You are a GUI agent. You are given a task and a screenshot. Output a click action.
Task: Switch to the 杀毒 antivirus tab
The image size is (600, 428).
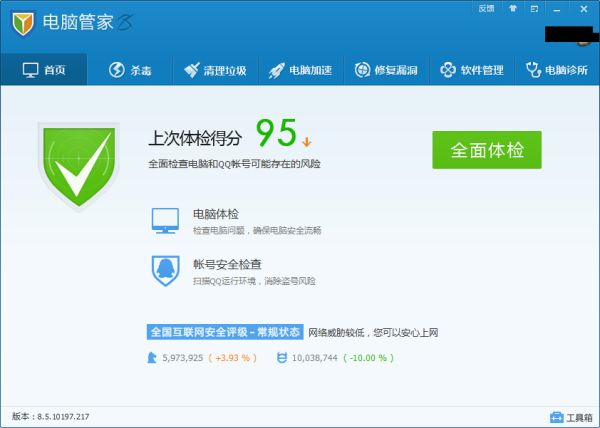click(x=130, y=70)
